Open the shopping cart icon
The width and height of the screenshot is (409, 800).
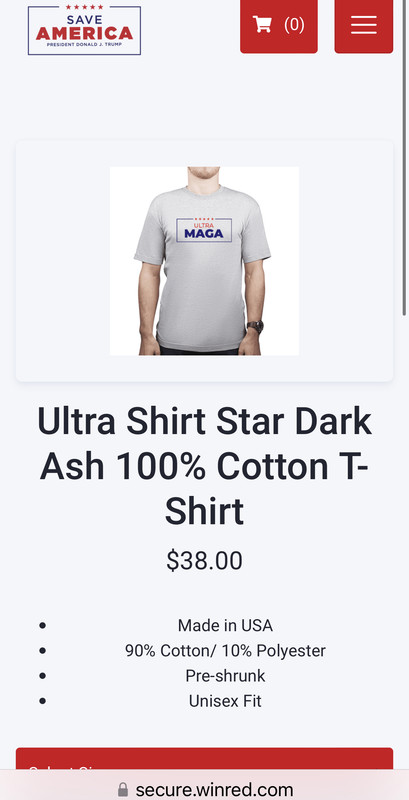point(262,24)
